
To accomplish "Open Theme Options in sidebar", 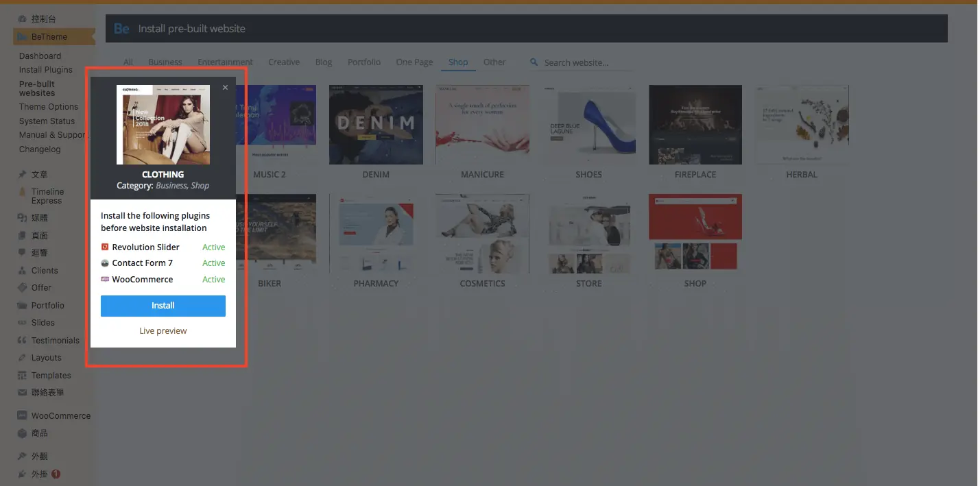I will pyautogui.click(x=49, y=107).
